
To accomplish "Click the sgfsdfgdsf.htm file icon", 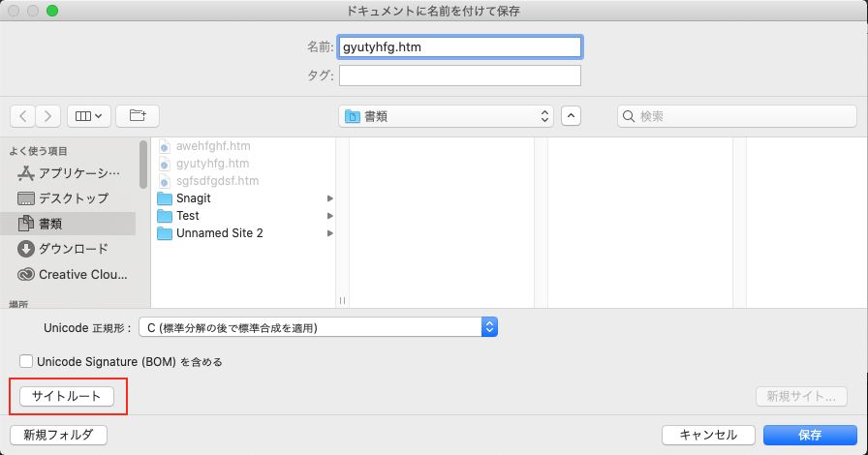I will (x=165, y=181).
